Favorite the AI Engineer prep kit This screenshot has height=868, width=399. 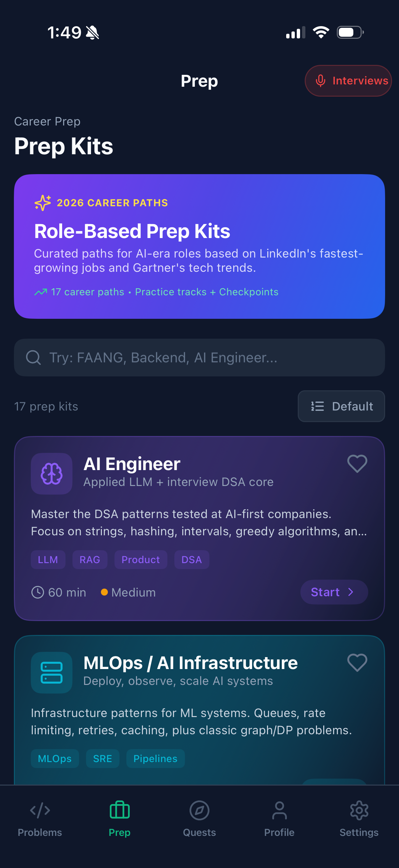[x=357, y=464]
